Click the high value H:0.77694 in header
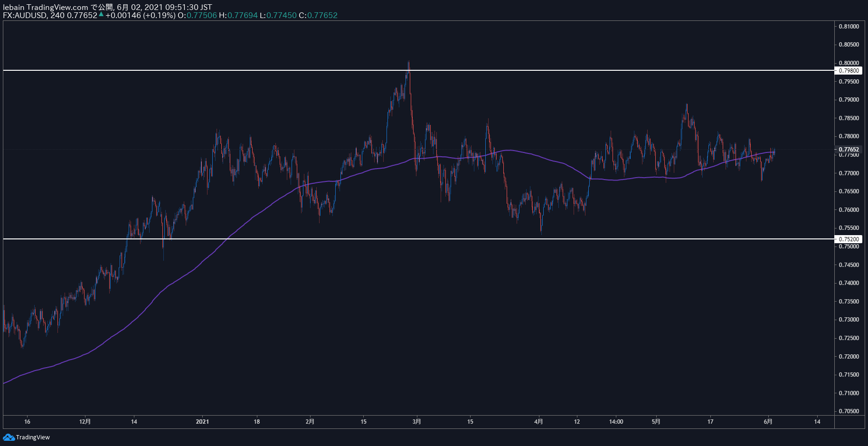Screen dimensions: 868x446 [x=238, y=15]
